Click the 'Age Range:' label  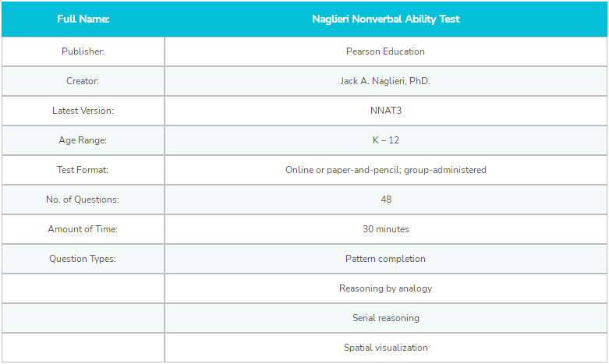coord(83,140)
